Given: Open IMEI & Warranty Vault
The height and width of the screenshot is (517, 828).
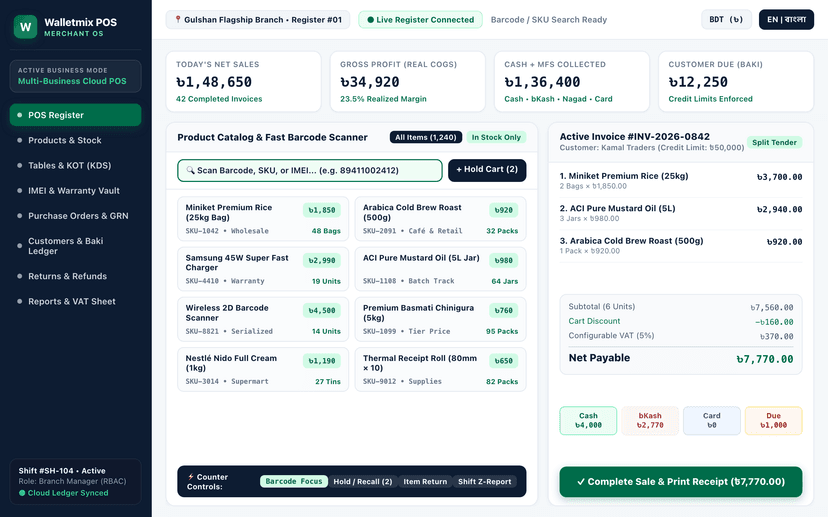Looking at the screenshot, I should (76, 191).
